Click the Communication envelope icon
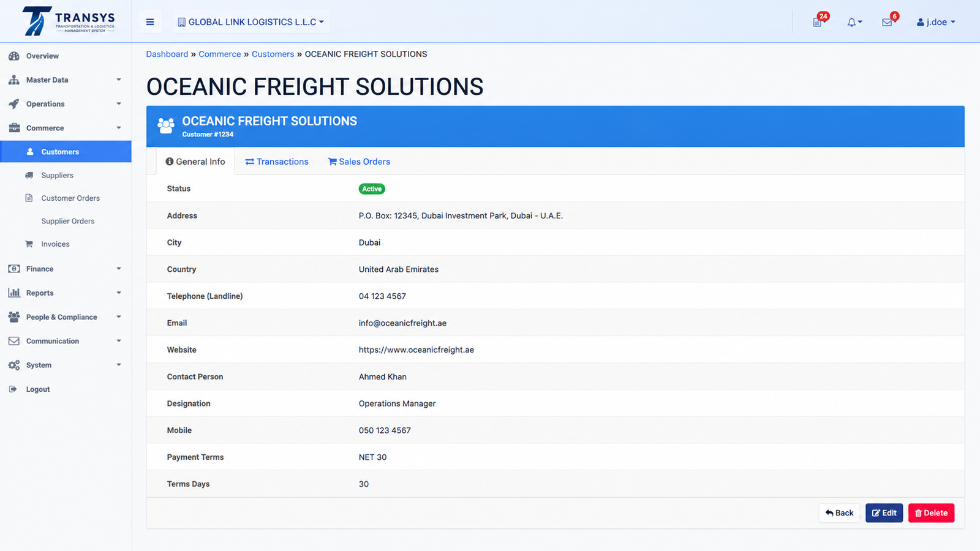 14,341
